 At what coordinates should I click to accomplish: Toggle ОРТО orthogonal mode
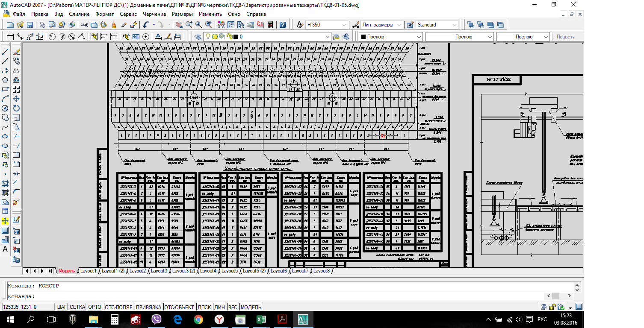pos(95,307)
